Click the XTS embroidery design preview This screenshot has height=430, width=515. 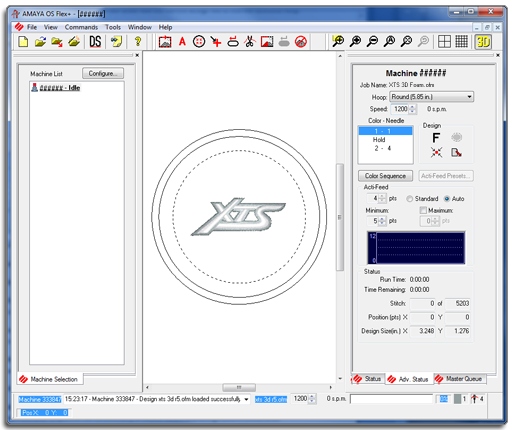pyautogui.click(x=239, y=217)
